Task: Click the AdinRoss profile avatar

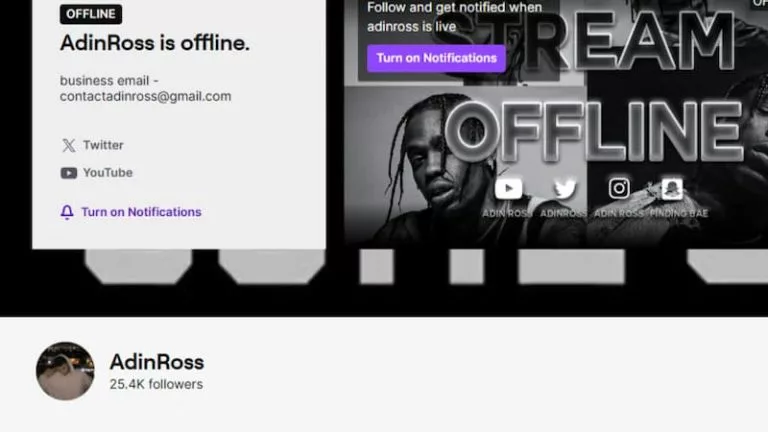Action: tap(65, 371)
